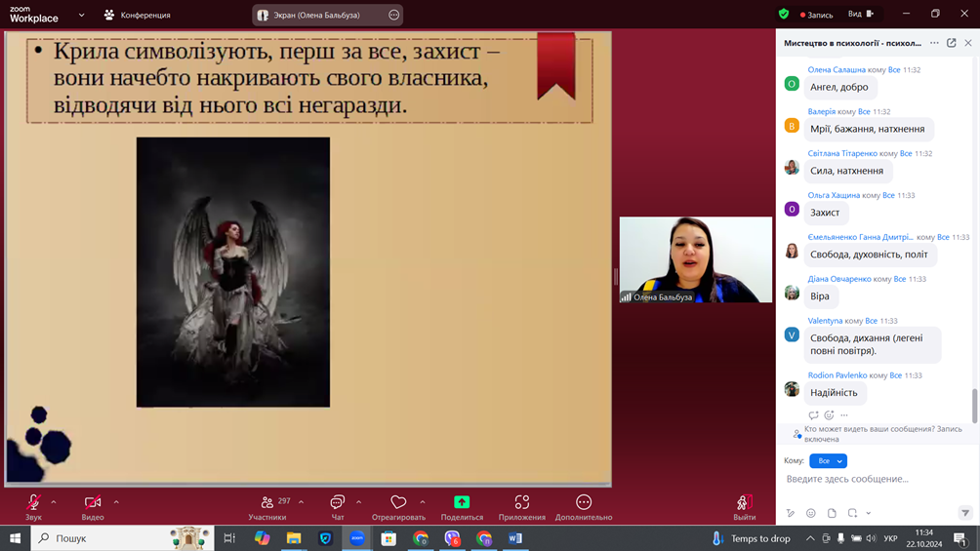Click the attach file icon in chat

(x=832, y=513)
